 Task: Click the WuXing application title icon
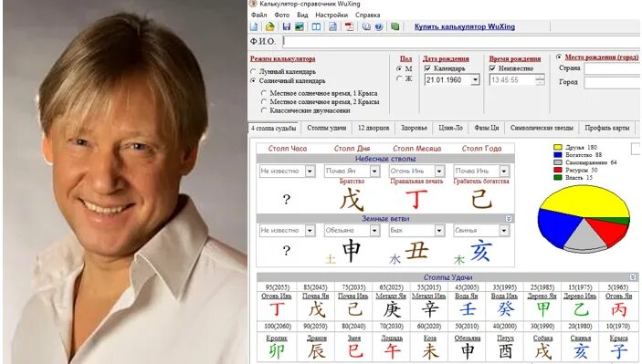tap(253, 4)
